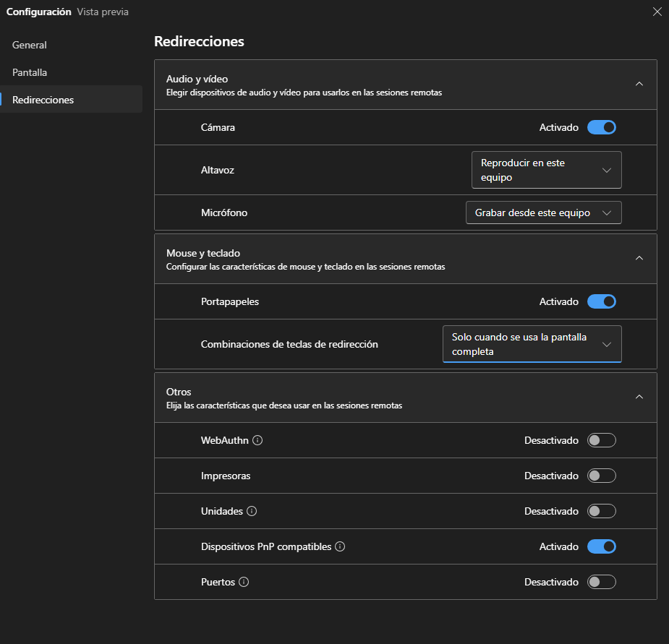Turn off the Portapapeles switch
Image resolution: width=669 pixels, height=644 pixels.
point(602,301)
